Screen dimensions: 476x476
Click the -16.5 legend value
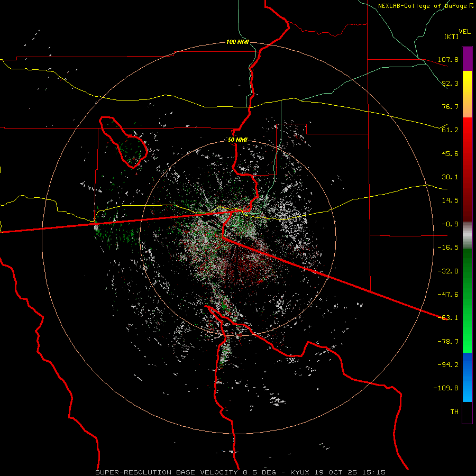click(x=448, y=248)
